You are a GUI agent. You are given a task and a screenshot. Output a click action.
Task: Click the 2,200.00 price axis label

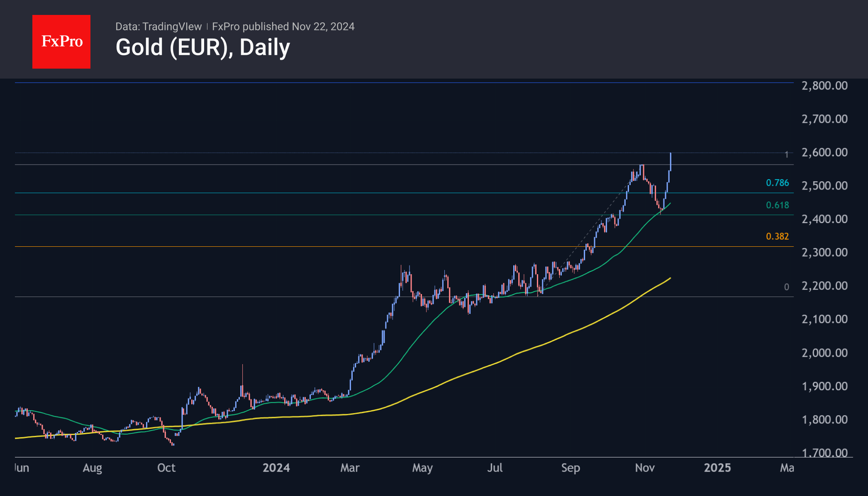tap(824, 286)
